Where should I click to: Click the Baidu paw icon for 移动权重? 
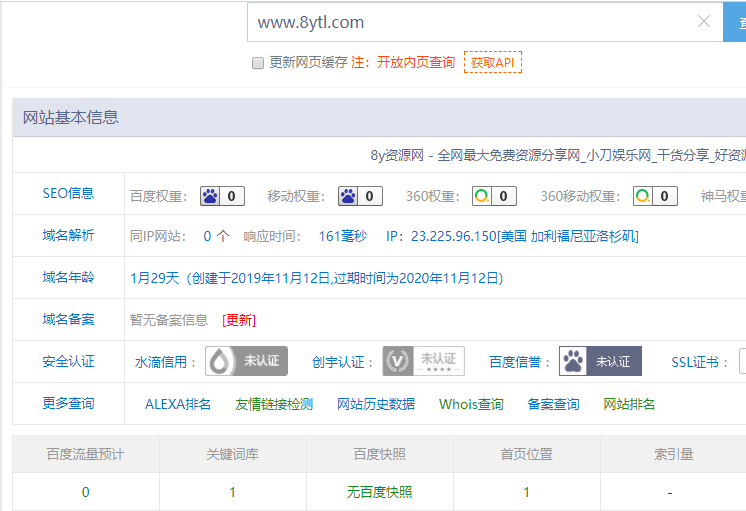coord(348,196)
